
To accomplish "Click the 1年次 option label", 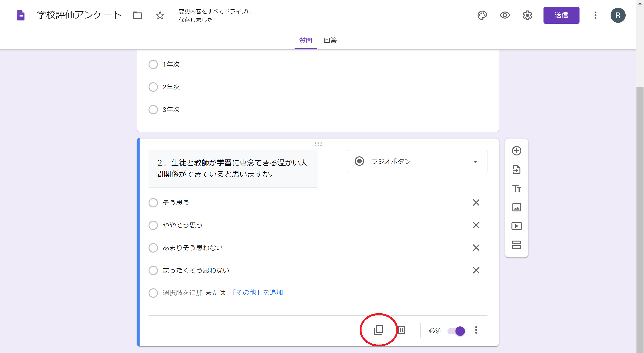I will 171,64.
